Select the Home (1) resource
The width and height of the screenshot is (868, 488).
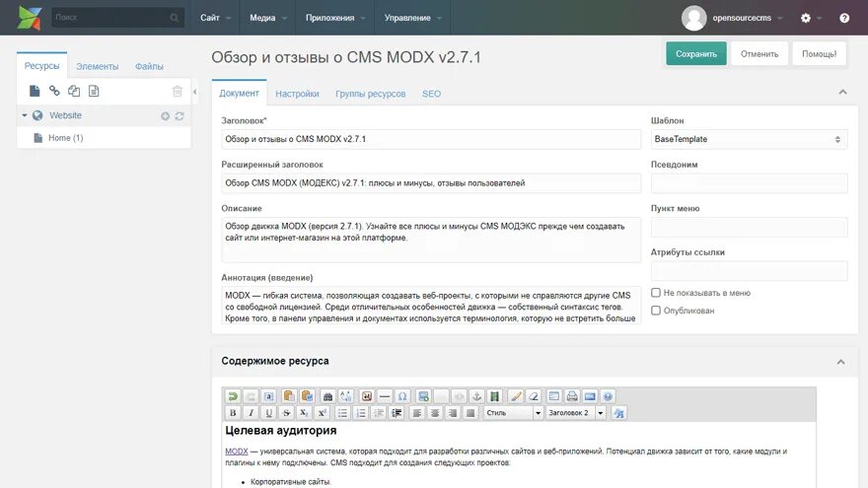pos(65,138)
